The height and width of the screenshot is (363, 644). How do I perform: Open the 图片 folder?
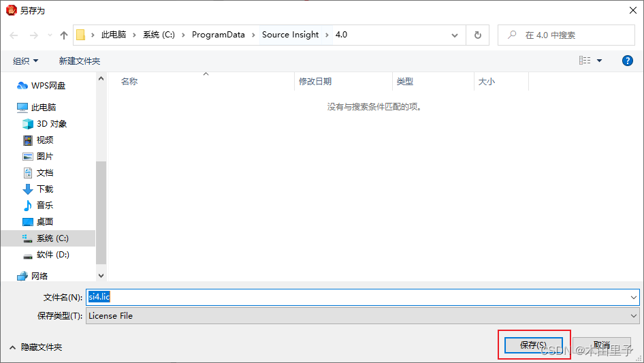point(38,157)
